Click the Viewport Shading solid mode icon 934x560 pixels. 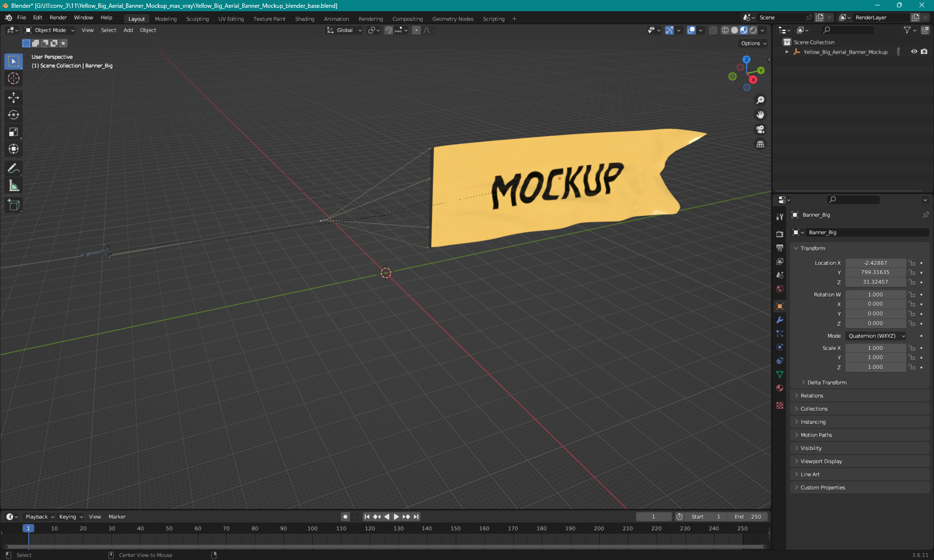[x=733, y=30]
